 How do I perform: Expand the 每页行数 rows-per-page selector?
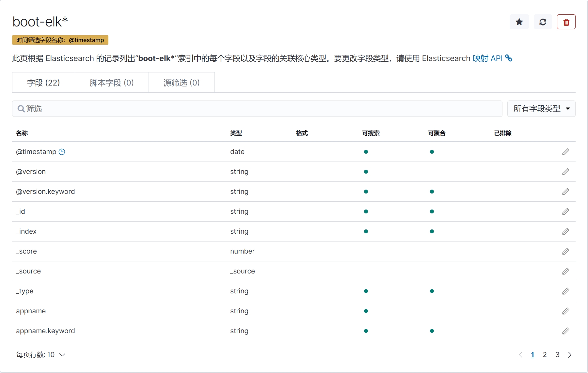coord(41,355)
